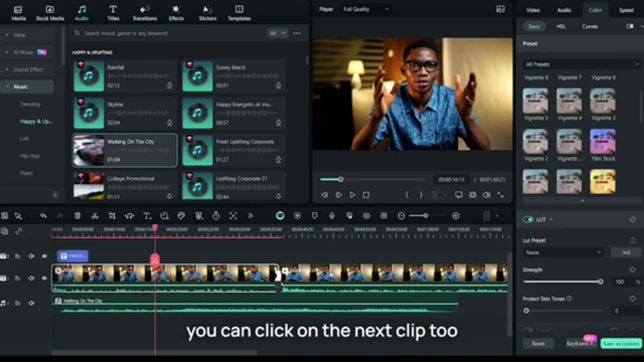
Task: Click the LUT keyframe diamond
Action: pyautogui.click(x=632, y=220)
